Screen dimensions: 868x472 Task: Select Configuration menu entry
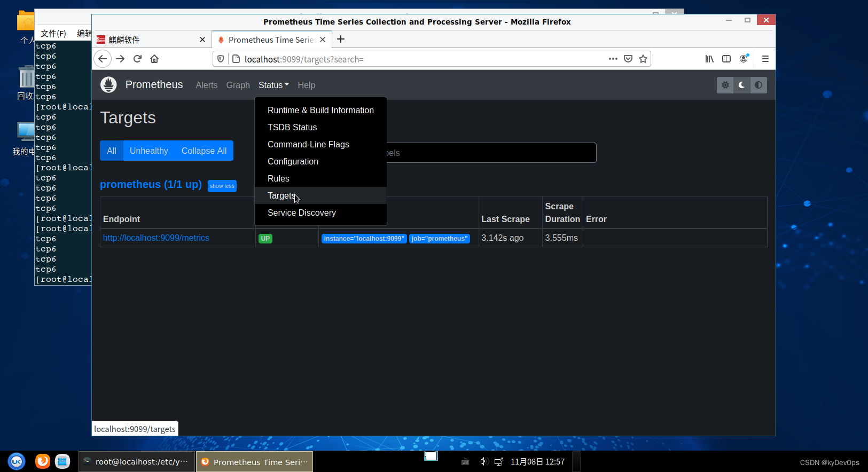[320, 161]
